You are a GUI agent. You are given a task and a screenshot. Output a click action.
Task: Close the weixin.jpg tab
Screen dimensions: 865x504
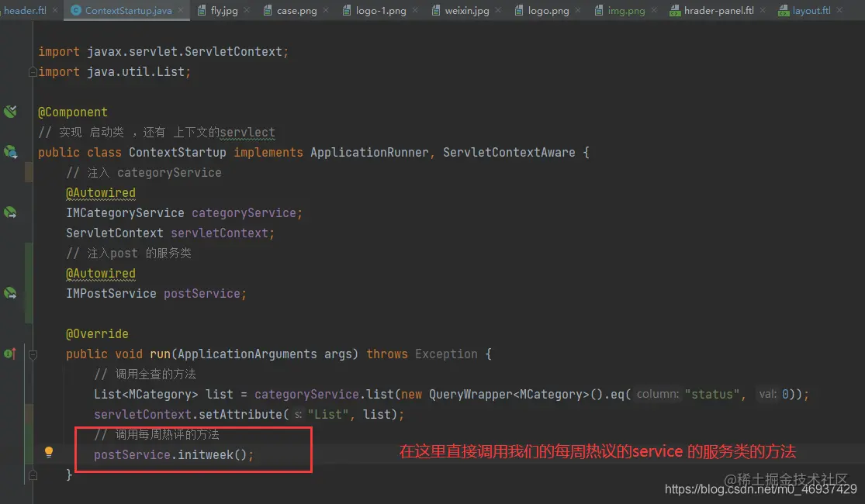coord(498,10)
